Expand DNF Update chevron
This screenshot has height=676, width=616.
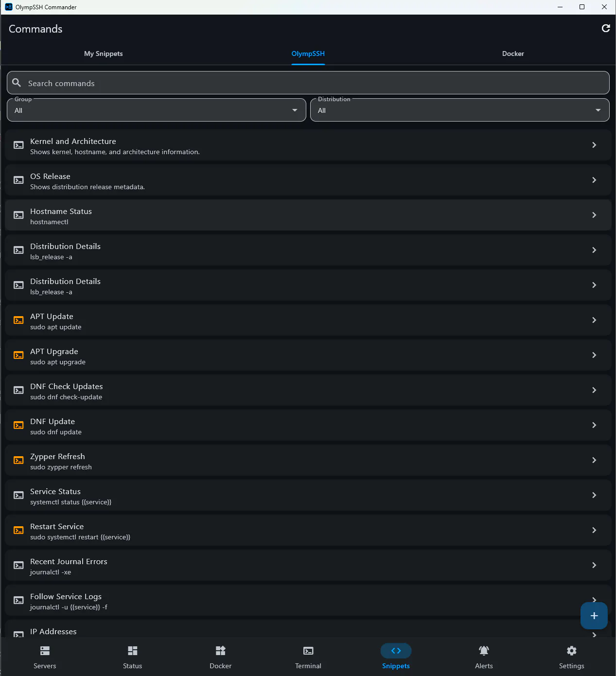pyautogui.click(x=594, y=425)
